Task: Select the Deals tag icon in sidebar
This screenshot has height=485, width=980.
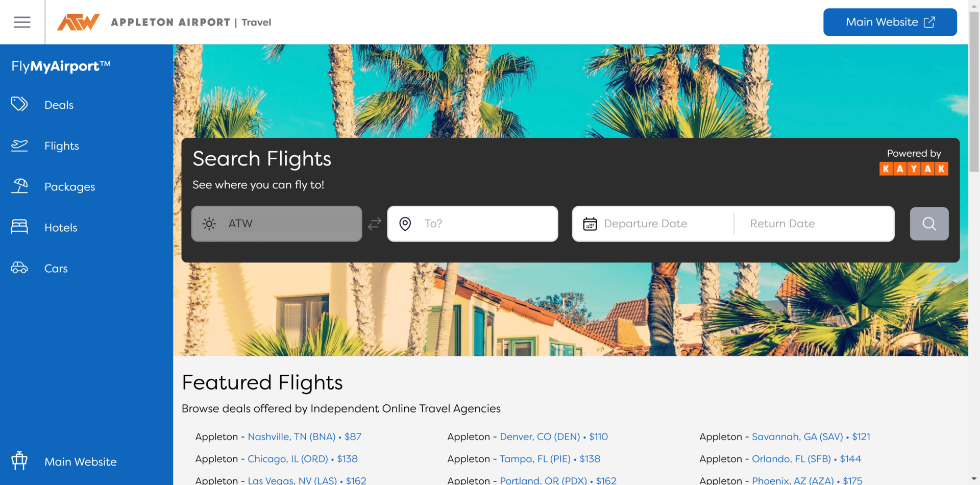Action: pyautogui.click(x=19, y=104)
